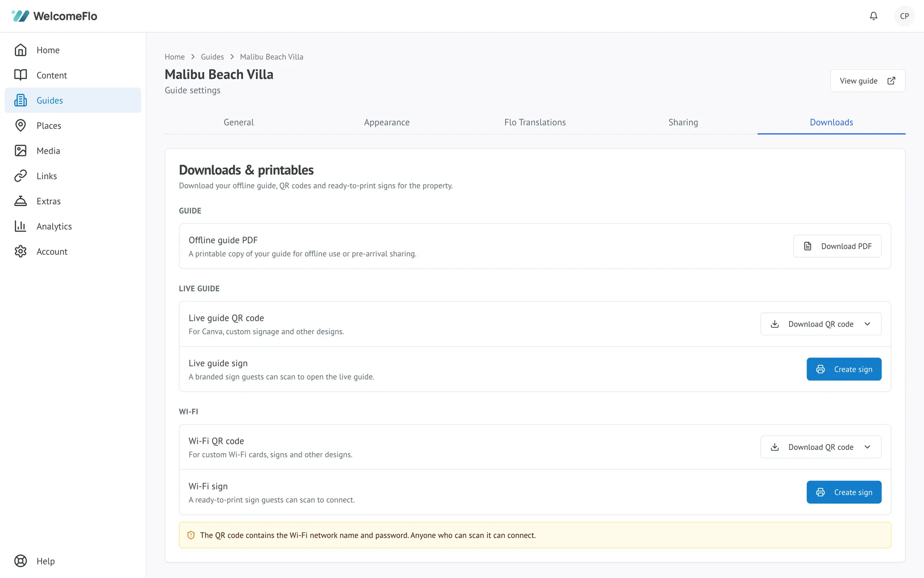Click Malibu Beach Villa breadcrumb text
Screen dimensions: 924x578
pos(272,57)
